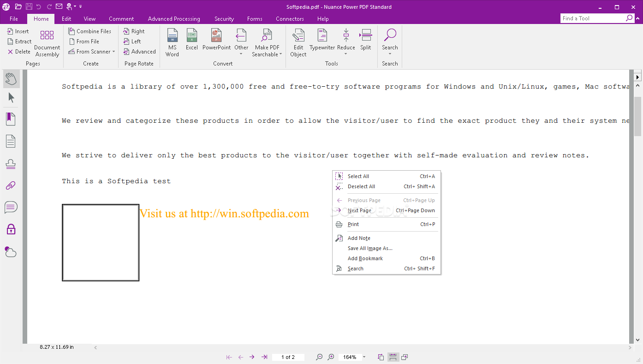Click the Split tool
Viewport: 643px width, 364px height.
pos(366,40)
